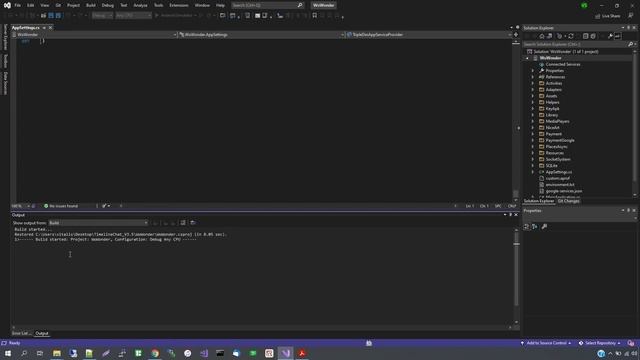
Task: Click Solution Explorer collapse all icon
Action: 585,36
